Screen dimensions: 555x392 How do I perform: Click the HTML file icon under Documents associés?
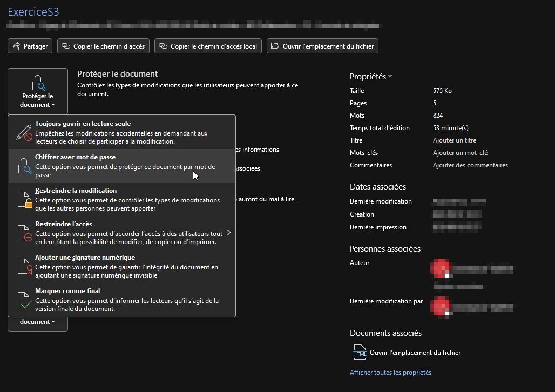click(359, 352)
